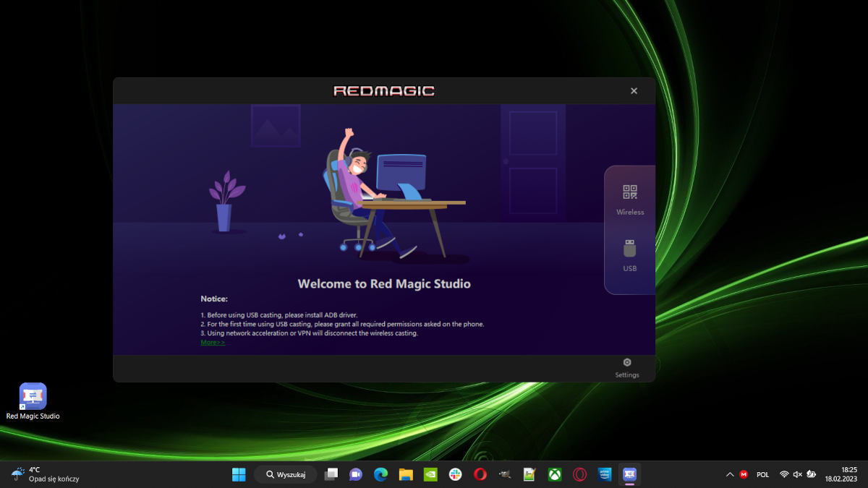Image resolution: width=868 pixels, height=488 pixels.
Task: Open the NVIDIA app in the taskbar
Action: [x=430, y=474]
